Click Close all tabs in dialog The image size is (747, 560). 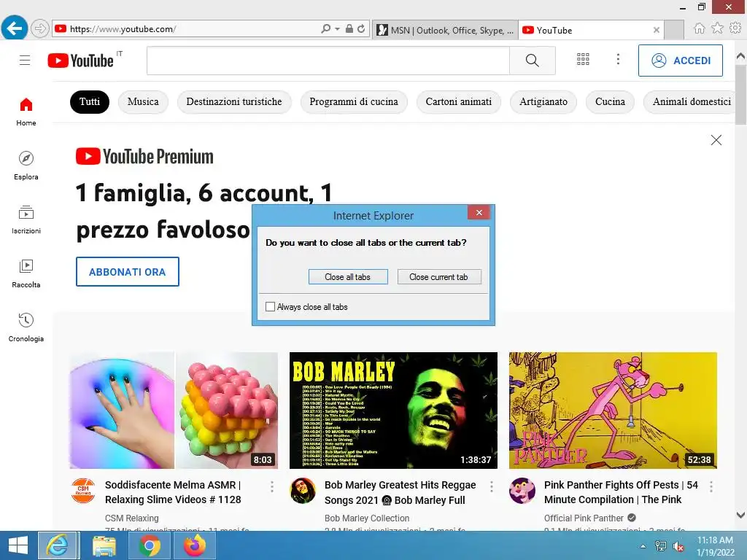click(x=348, y=276)
